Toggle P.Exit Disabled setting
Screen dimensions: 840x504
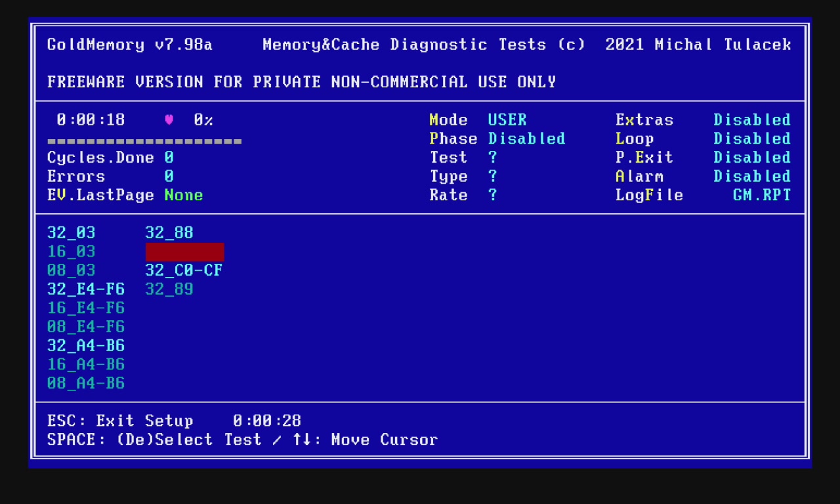point(751,157)
